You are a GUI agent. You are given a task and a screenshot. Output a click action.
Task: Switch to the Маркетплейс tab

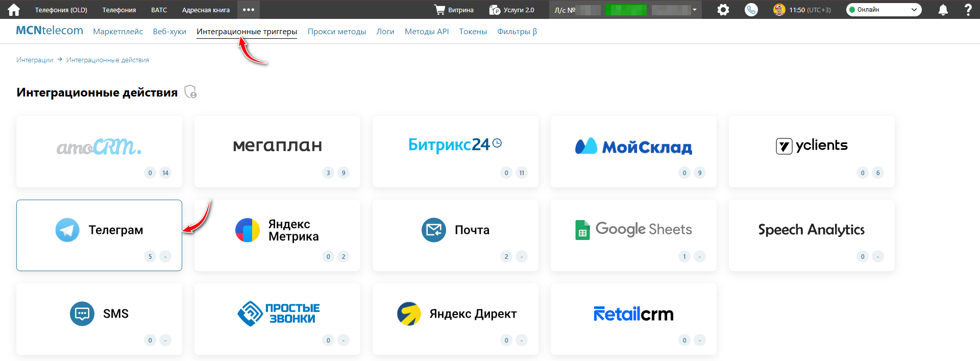[x=118, y=32]
